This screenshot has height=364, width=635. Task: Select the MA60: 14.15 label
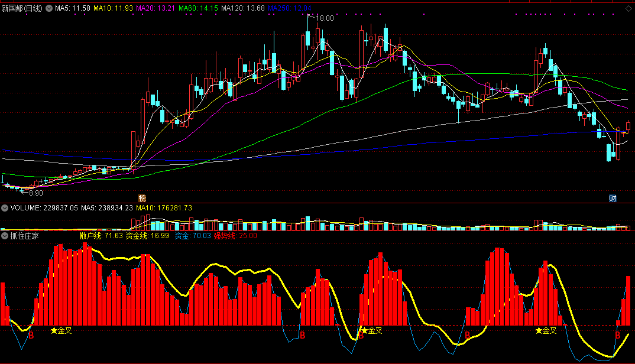tap(198, 8)
